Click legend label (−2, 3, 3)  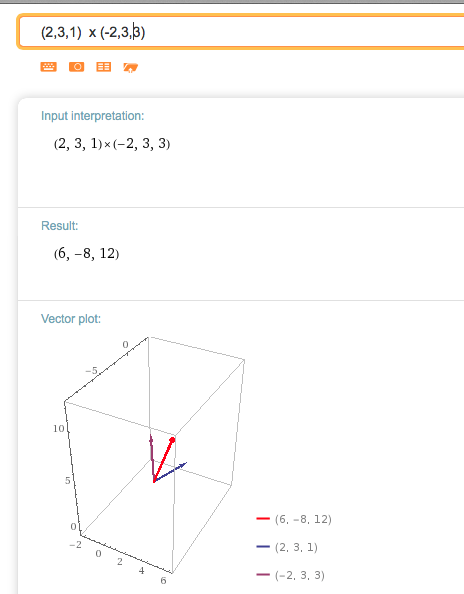tap(300, 575)
